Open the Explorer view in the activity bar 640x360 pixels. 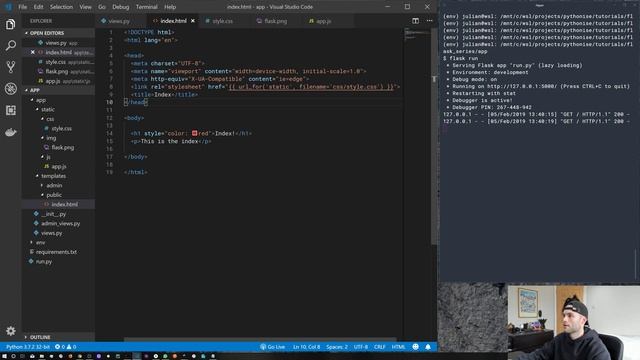click(11, 24)
